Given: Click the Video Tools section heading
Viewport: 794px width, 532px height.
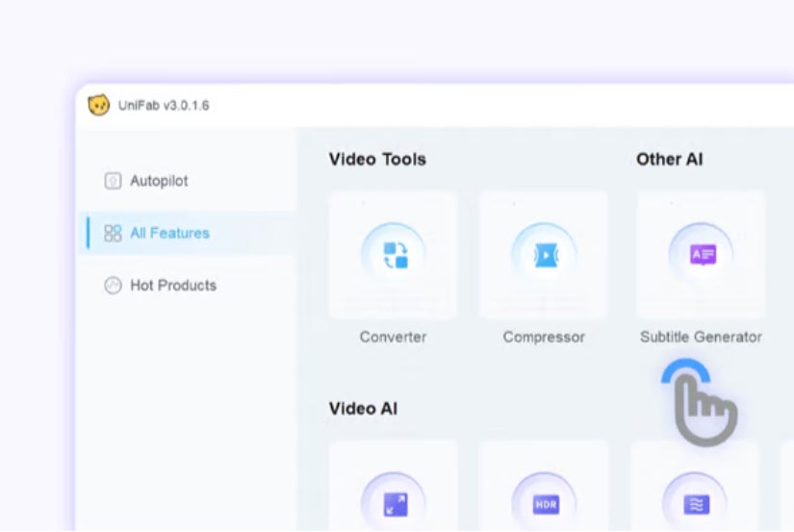Looking at the screenshot, I should 377,159.
